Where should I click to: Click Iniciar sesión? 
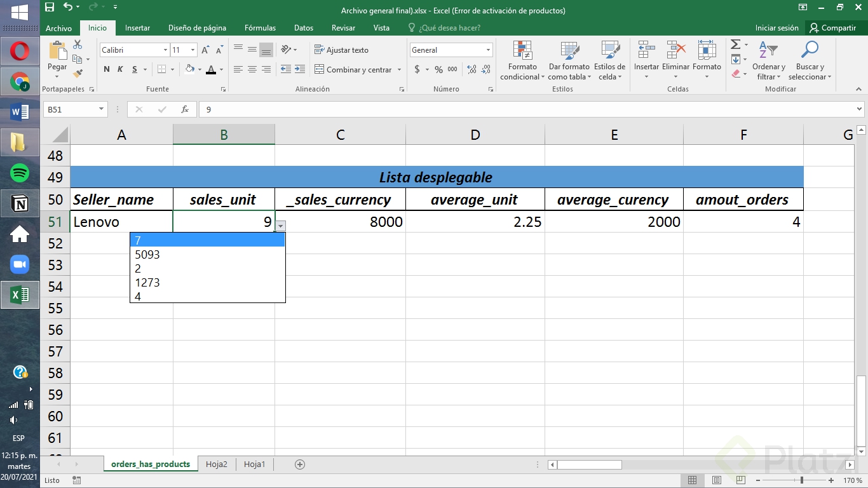pos(776,28)
